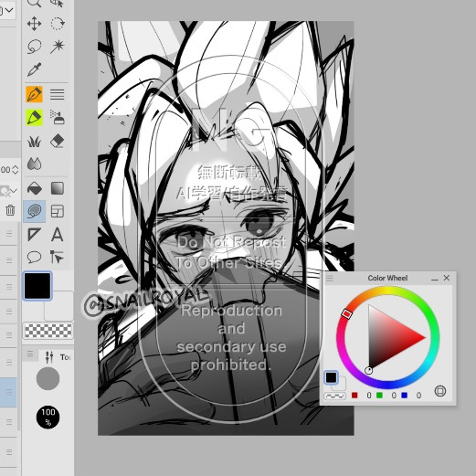Select the speech Balloon tool
The width and height of the screenshot is (476, 476).
[34, 258]
